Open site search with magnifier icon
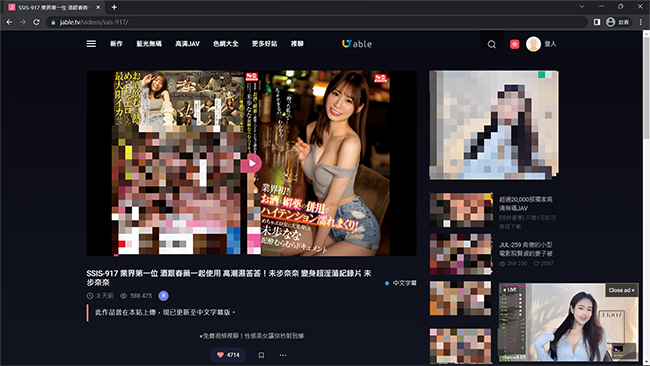Screen dimensions: 650x366 (492, 44)
